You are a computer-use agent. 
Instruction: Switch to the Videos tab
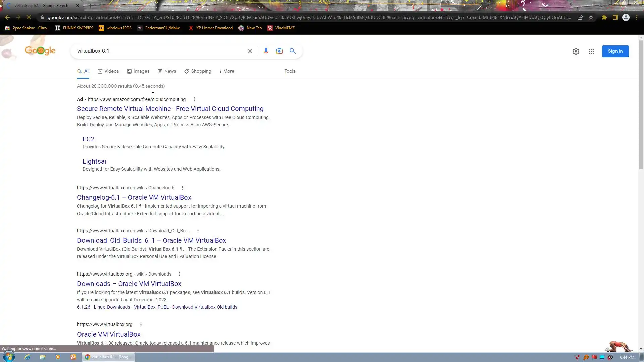(x=108, y=71)
